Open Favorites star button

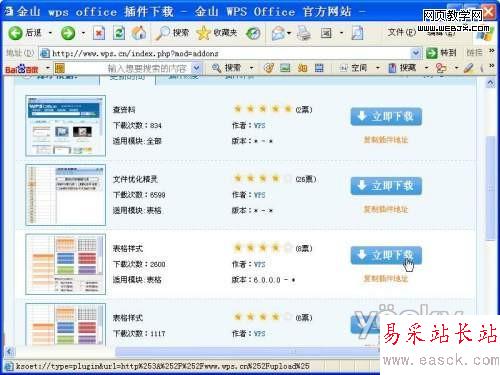[x=217, y=33]
